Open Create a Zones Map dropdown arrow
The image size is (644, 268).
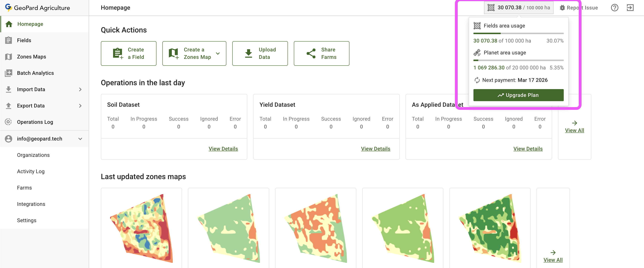(218, 53)
